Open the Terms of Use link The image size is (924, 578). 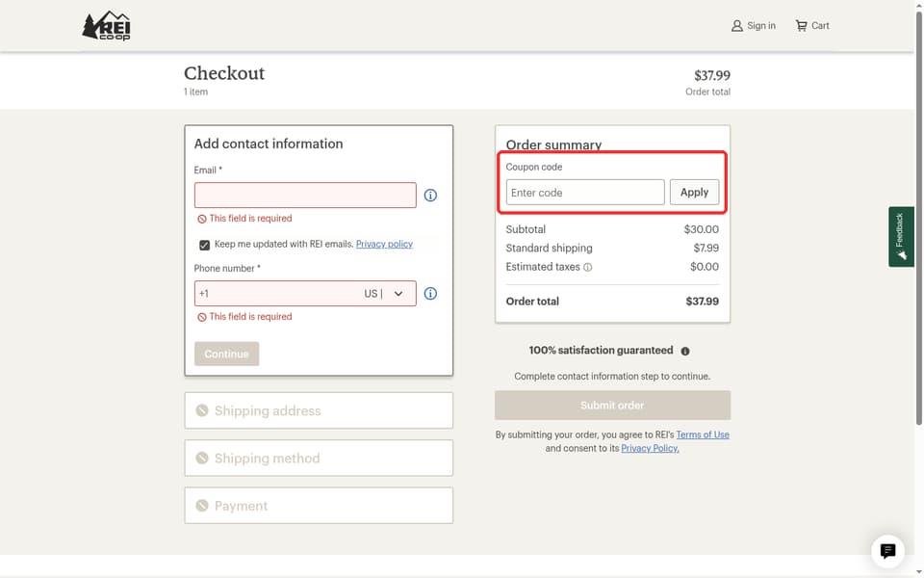703,434
